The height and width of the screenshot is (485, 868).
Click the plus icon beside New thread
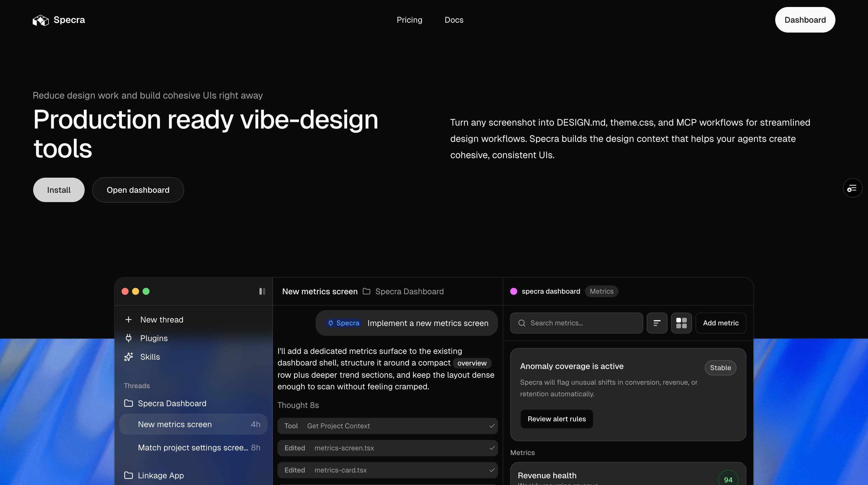128,320
